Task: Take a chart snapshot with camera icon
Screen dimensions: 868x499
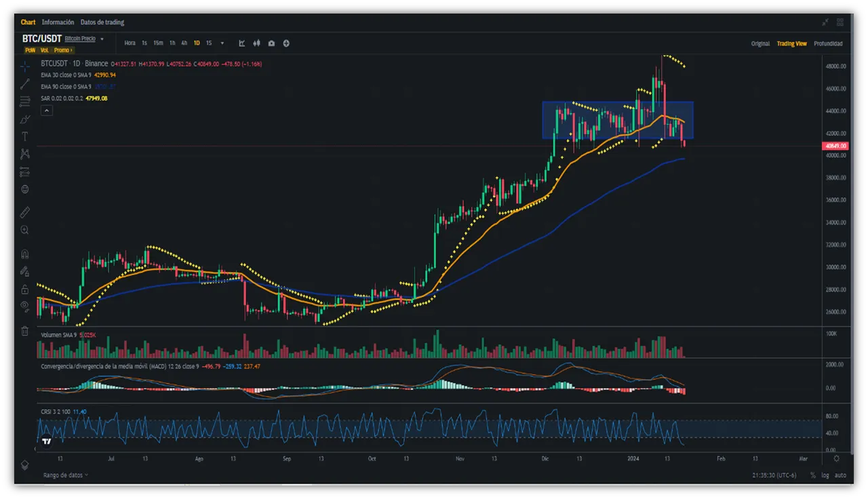Action: [271, 43]
